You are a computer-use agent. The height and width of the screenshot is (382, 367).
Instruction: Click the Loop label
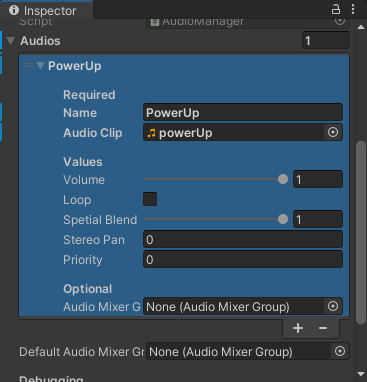coord(77,200)
